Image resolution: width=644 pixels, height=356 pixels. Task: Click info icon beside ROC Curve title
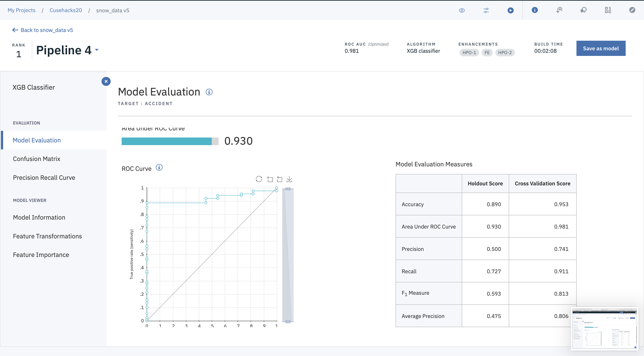159,167
